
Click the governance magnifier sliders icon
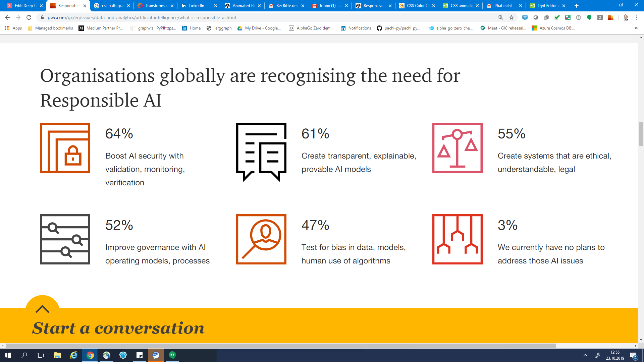pos(65,239)
